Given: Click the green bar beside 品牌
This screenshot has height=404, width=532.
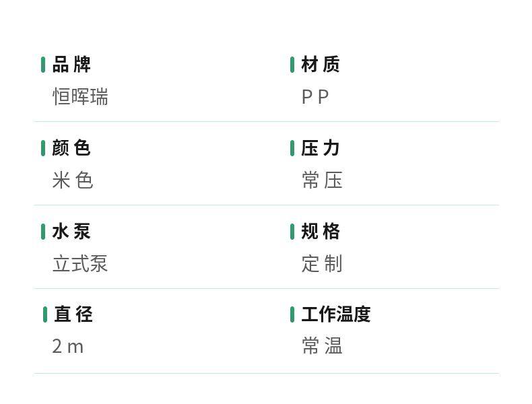Looking at the screenshot, I should click(x=43, y=65).
